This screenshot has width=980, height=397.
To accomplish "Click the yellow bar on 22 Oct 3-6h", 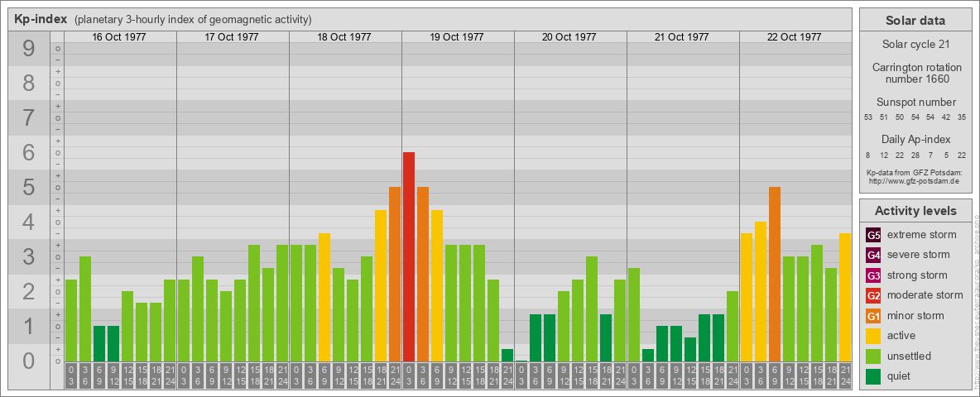I will 761,291.
